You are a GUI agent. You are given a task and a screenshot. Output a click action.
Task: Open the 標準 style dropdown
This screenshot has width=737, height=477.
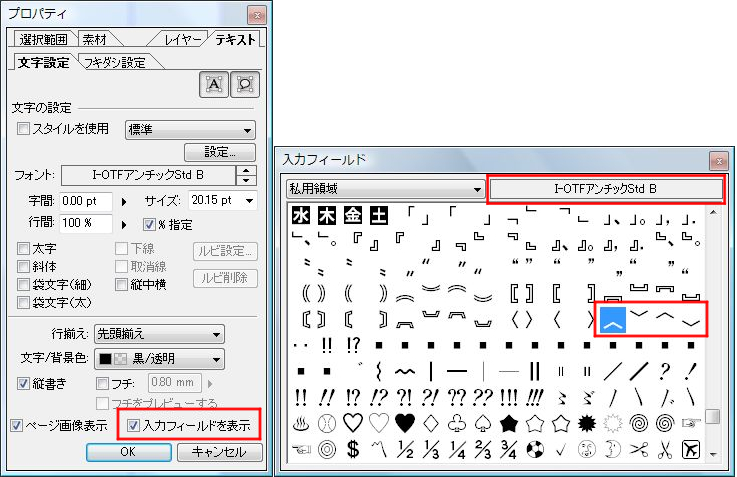point(190,130)
